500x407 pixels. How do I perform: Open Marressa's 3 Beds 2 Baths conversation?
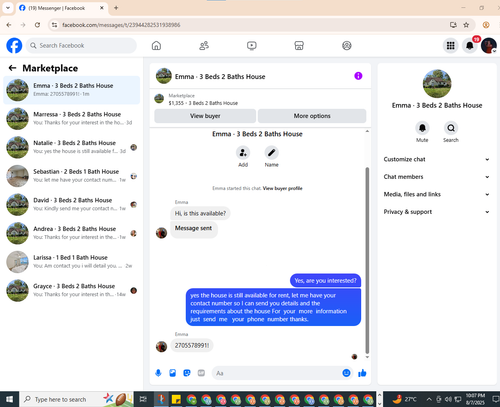[72, 119]
